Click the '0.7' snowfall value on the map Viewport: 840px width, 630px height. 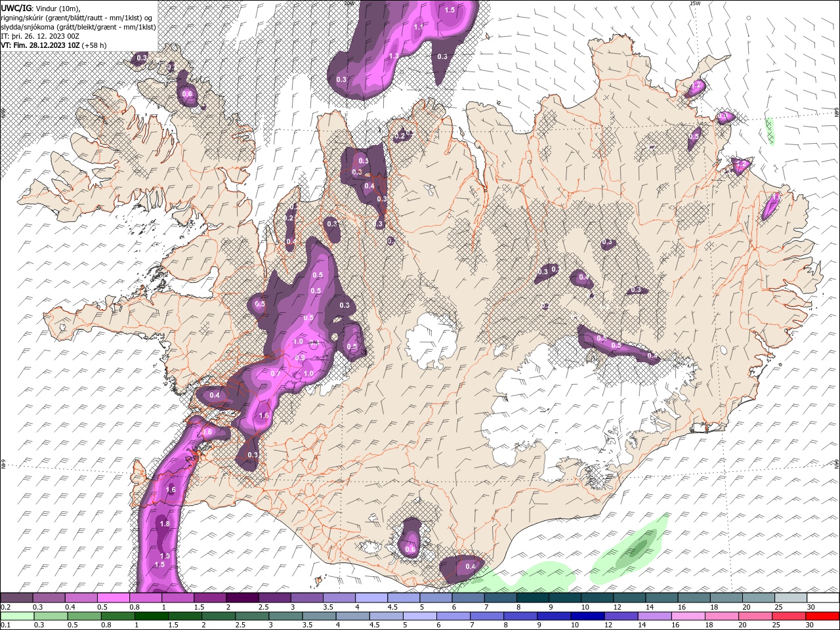click(276, 373)
